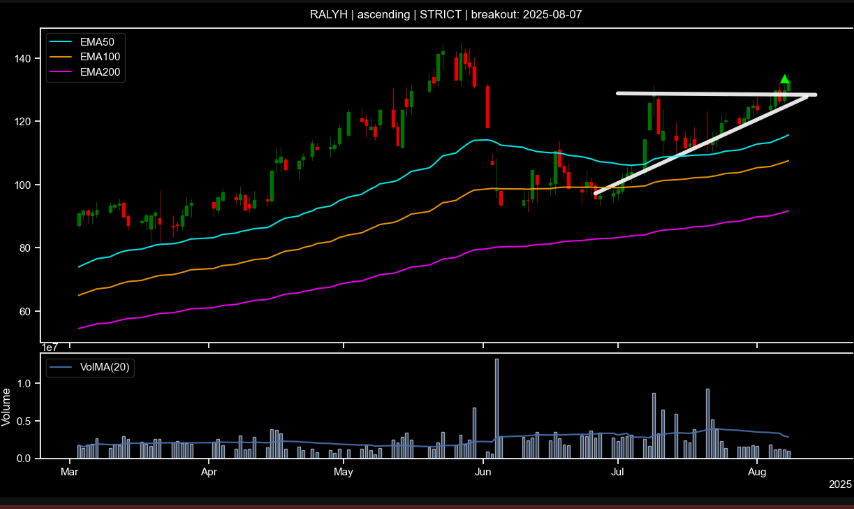Click the Volume axis title
This screenshot has height=509, width=854.
(x=6, y=407)
